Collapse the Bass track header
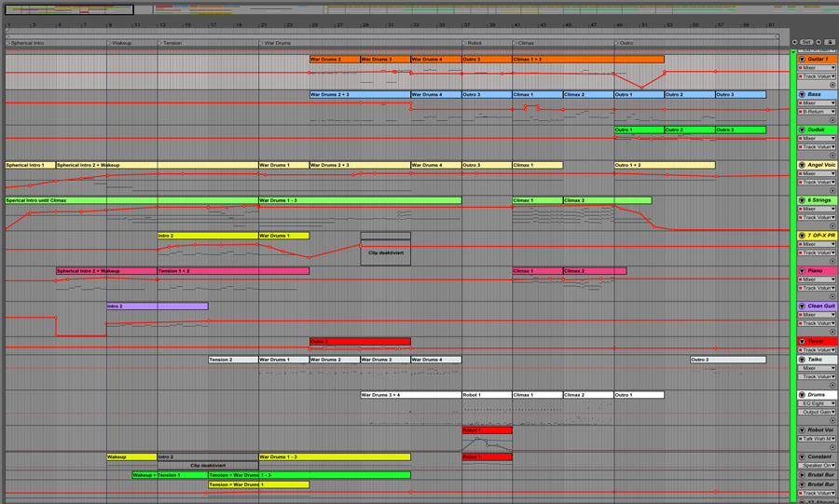This screenshot has height=504, width=839. [x=802, y=95]
